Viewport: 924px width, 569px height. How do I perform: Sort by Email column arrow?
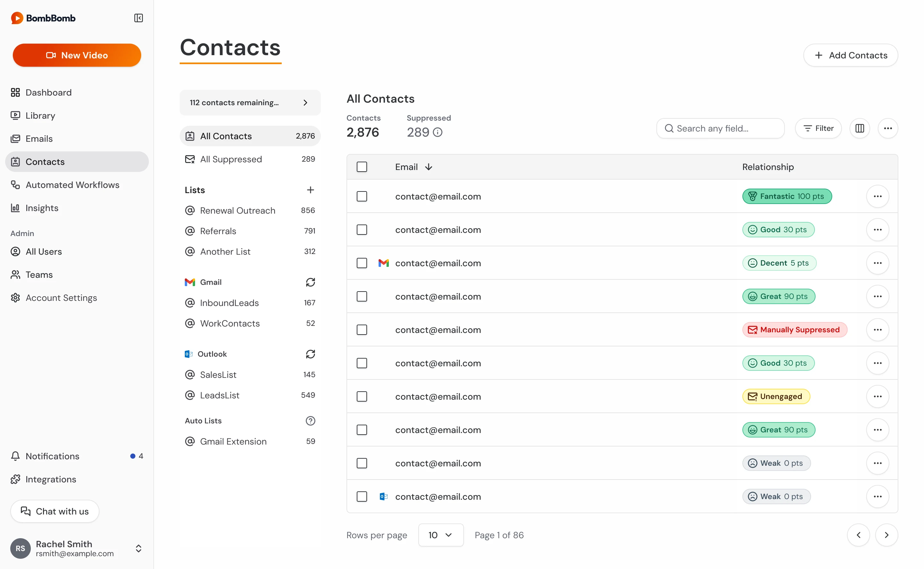429,167
